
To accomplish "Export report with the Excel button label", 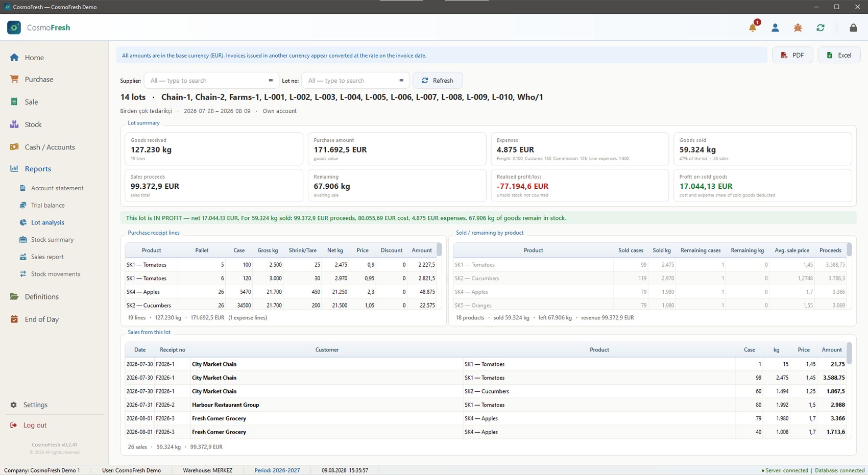I will click(x=845, y=55).
